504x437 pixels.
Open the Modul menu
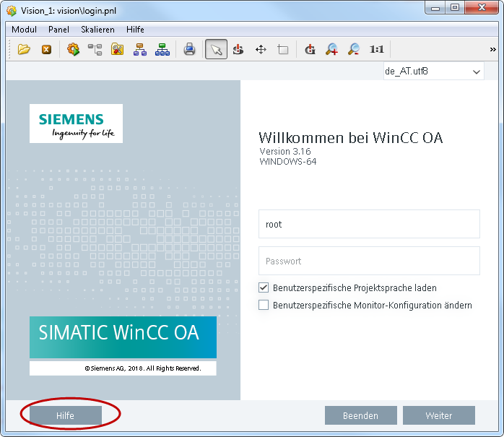tap(25, 30)
